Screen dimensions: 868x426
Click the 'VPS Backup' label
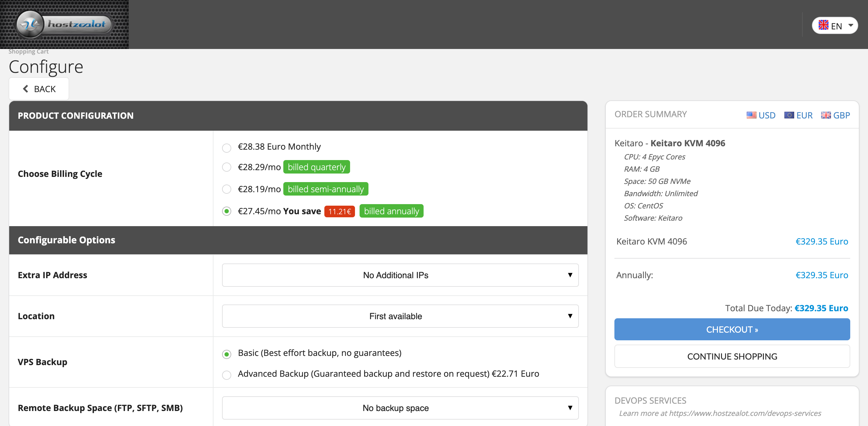pyautogui.click(x=43, y=362)
